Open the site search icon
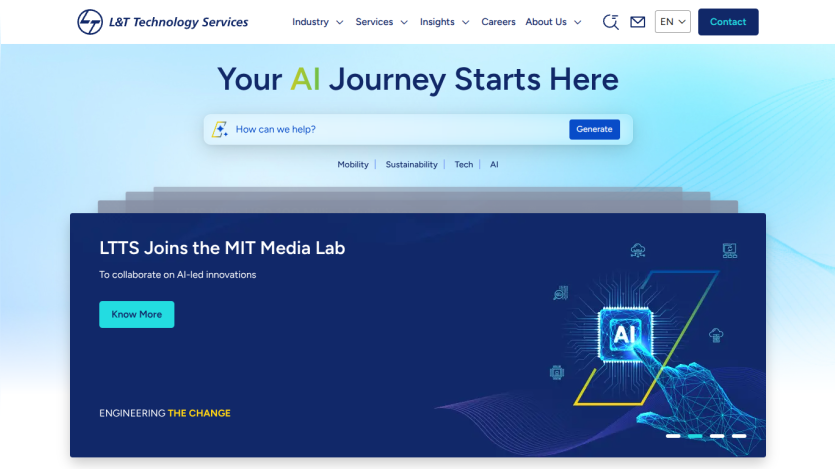This screenshot has height=469, width=835. click(x=610, y=22)
